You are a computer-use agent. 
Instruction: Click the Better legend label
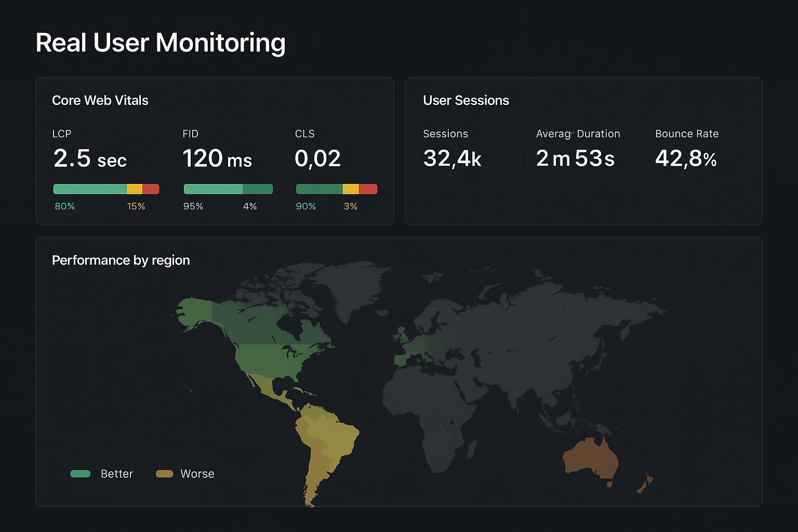coord(117,474)
